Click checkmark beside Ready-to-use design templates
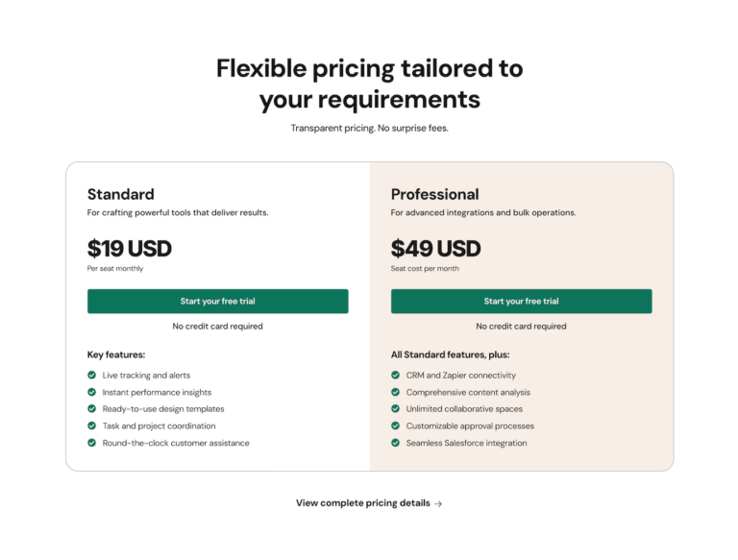The image size is (738, 560). pos(92,409)
